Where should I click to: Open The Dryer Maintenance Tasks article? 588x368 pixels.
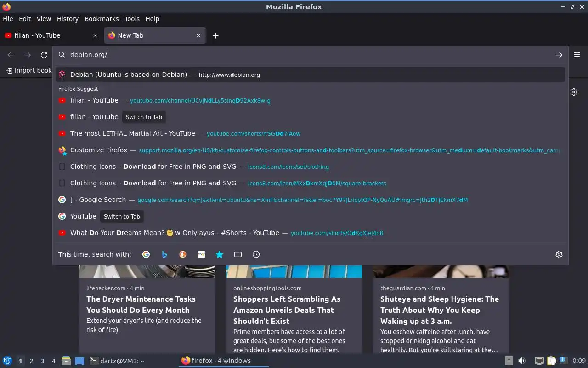coord(141,305)
